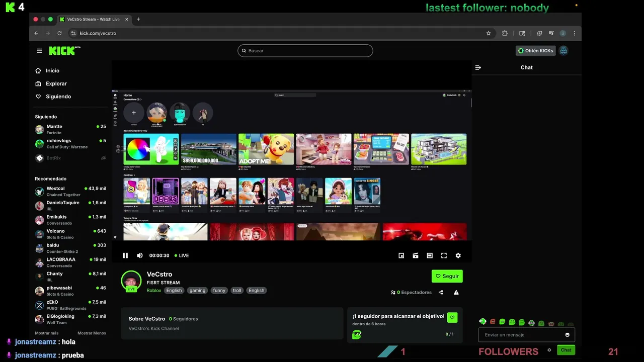644x362 pixels.
Task: Open richievlogs channel
Action: point(70,144)
